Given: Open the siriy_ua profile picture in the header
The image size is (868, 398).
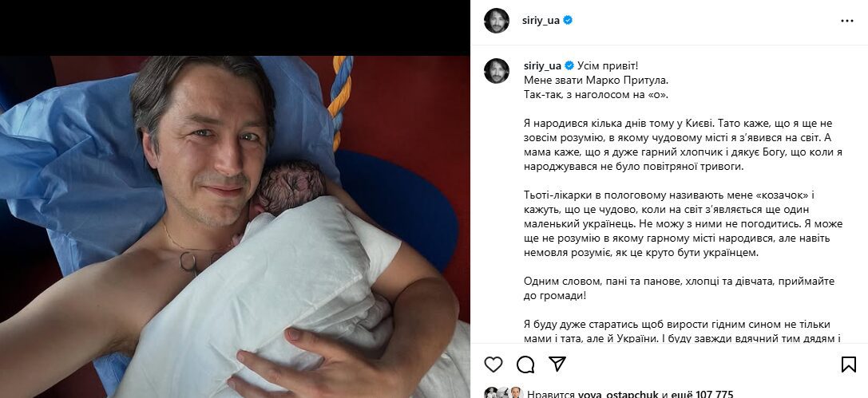Looking at the screenshot, I should [x=497, y=21].
